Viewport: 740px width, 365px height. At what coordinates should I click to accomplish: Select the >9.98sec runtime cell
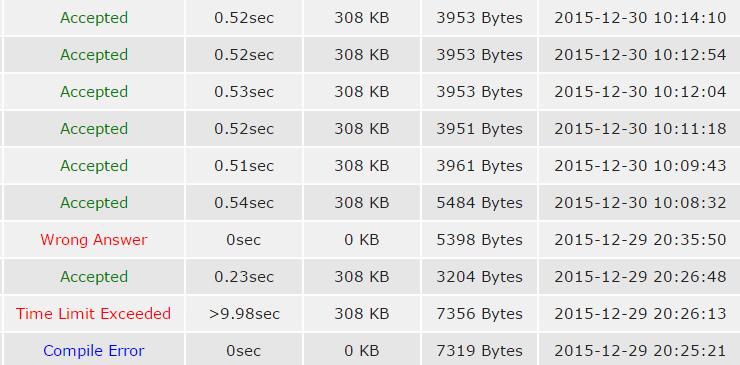click(244, 314)
